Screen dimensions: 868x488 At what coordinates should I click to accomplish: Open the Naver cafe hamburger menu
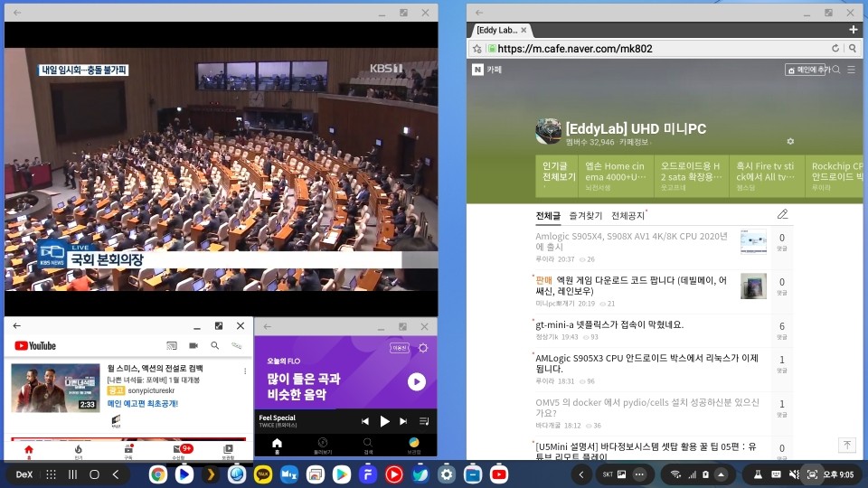[852, 70]
